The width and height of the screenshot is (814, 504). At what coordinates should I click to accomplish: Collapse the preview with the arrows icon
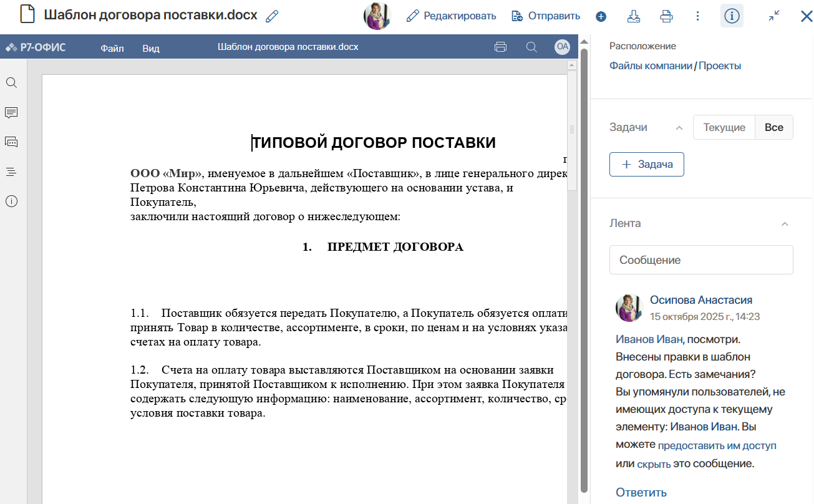coord(774,16)
